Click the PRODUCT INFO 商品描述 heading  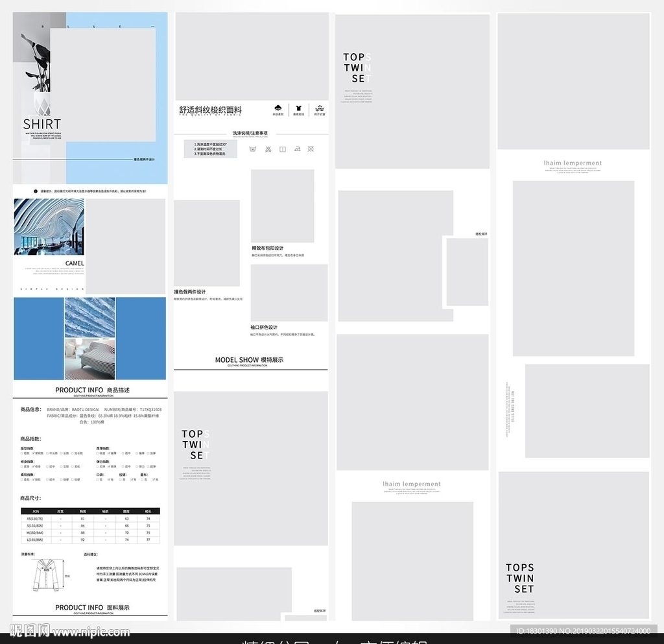(x=92, y=390)
